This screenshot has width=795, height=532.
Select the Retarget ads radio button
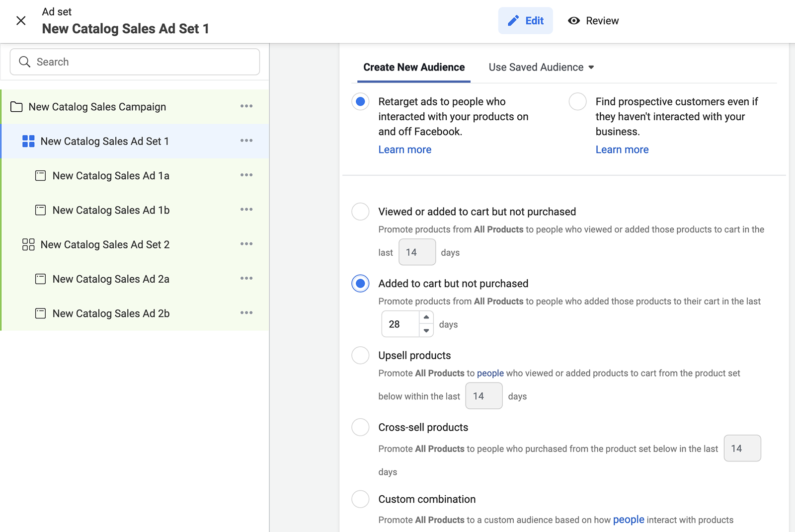coord(360,102)
